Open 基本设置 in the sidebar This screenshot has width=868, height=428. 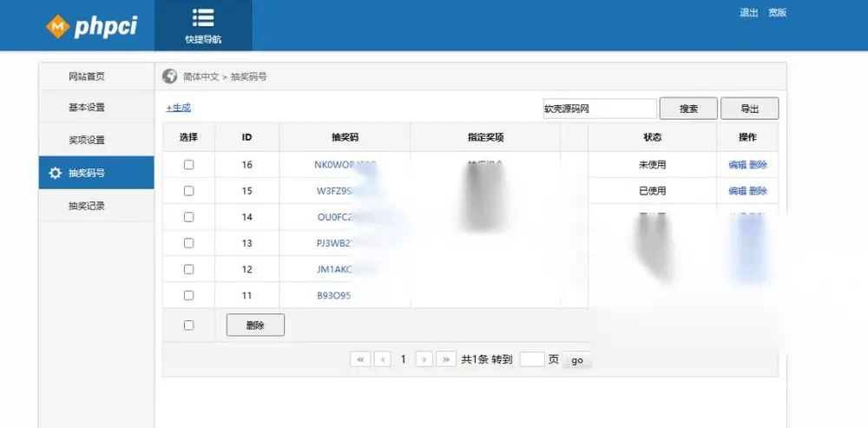[x=96, y=107]
